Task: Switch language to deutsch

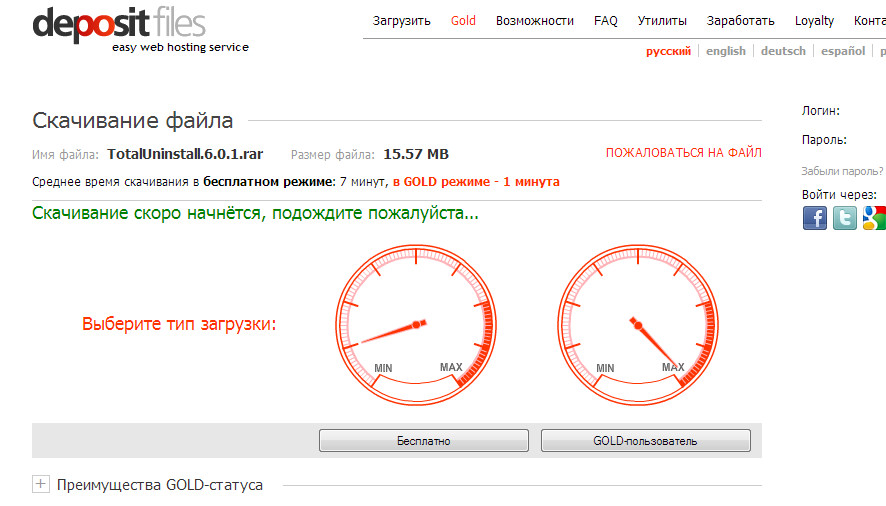Action: click(783, 51)
